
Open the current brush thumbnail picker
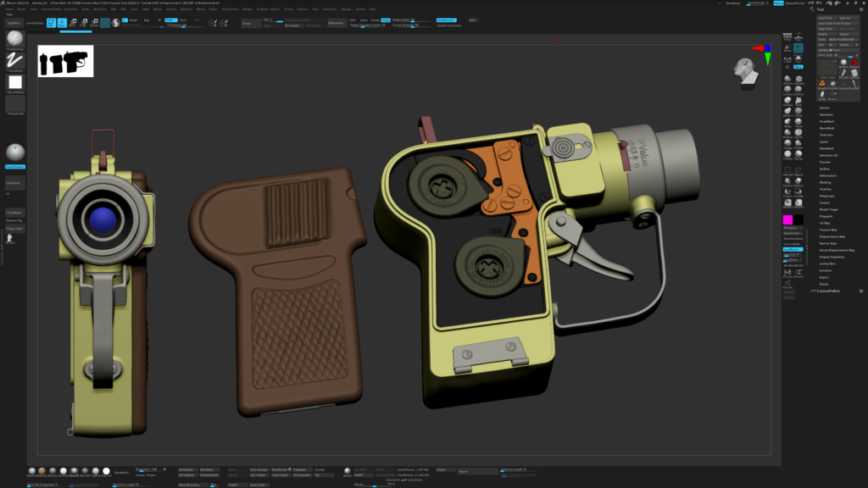click(x=15, y=39)
